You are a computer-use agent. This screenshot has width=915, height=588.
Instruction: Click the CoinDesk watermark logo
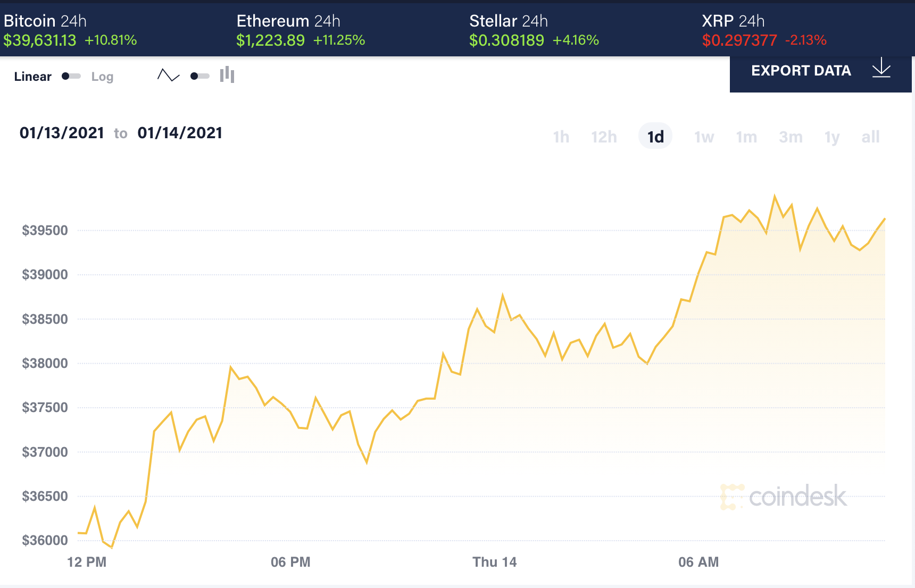(783, 497)
